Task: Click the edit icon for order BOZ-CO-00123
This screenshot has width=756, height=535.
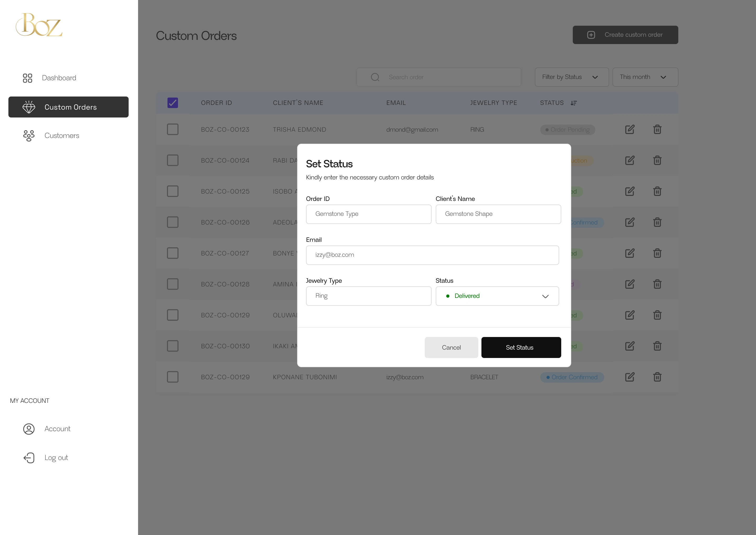Action: coord(629,130)
